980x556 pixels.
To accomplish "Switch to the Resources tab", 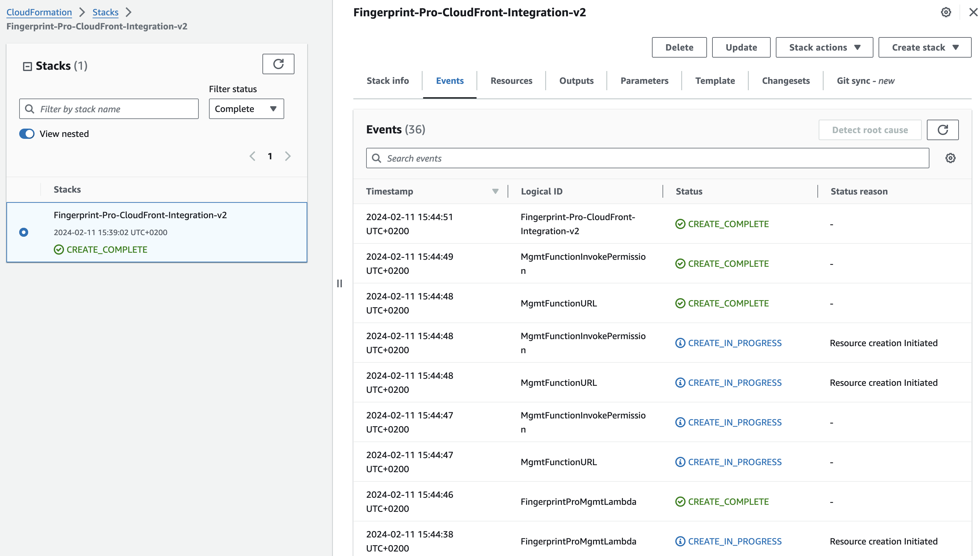I will point(511,81).
